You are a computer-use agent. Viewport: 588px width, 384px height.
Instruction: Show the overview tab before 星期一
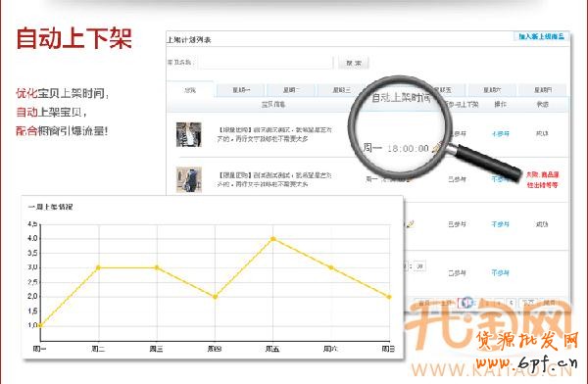[x=190, y=90]
